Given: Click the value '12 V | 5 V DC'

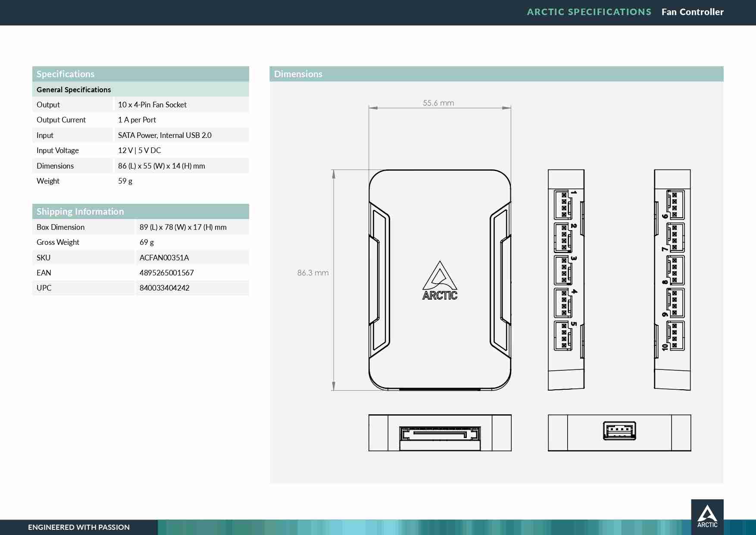Looking at the screenshot, I should (x=140, y=150).
